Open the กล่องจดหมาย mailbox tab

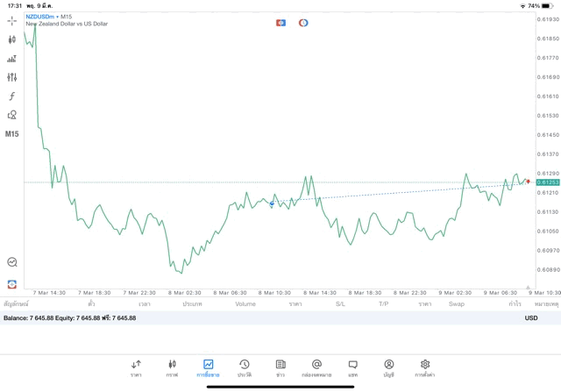click(x=316, y=367)
